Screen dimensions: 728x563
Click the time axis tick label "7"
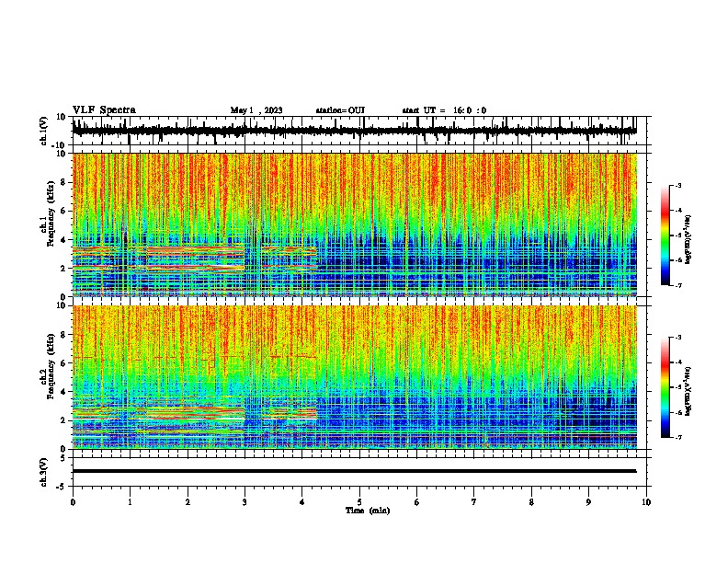pyautogui.click(x=474, y=502)
